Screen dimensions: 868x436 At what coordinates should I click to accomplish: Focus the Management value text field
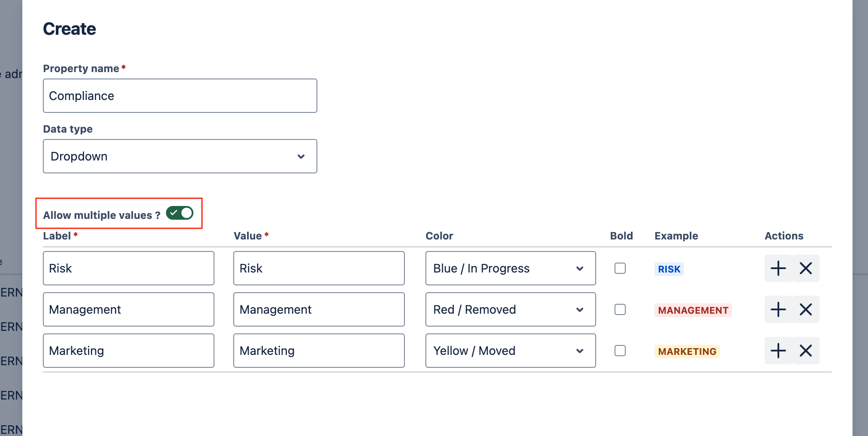click(319, 309)
